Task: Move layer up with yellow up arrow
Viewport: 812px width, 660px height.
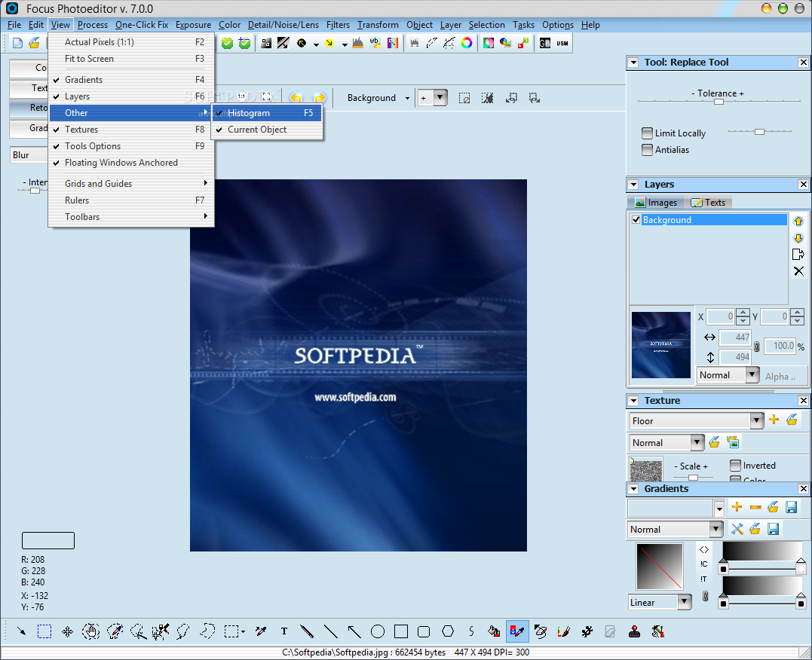Action: pyautogui.click(x=798, y=221)
